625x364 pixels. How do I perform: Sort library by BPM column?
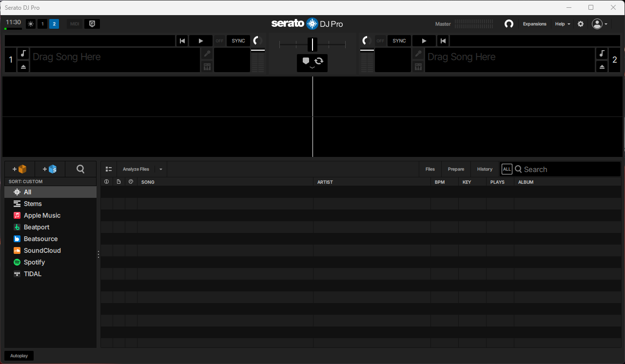(445, 182)
